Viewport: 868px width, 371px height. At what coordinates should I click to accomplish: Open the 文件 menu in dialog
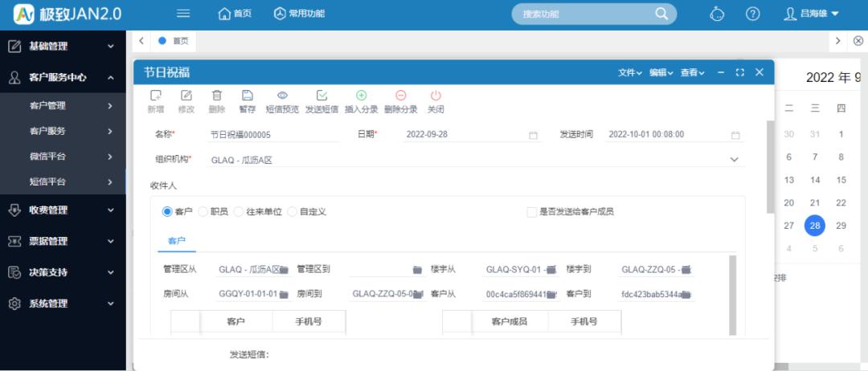630,72
